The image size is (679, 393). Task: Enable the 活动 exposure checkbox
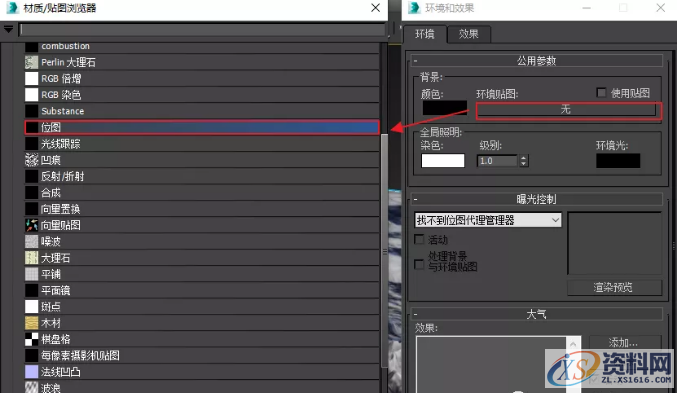pyautogui.click(x=419, y=239)
